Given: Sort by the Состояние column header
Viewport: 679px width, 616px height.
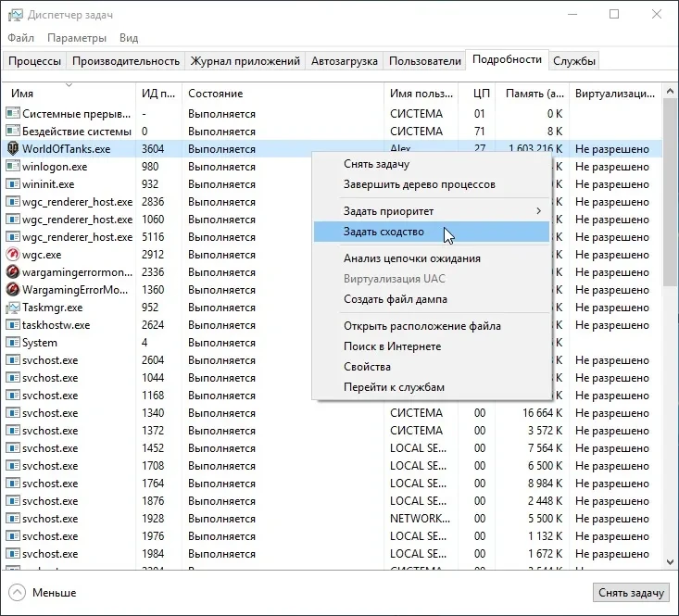Looking at the screenshot, I should tap(215, 94).
